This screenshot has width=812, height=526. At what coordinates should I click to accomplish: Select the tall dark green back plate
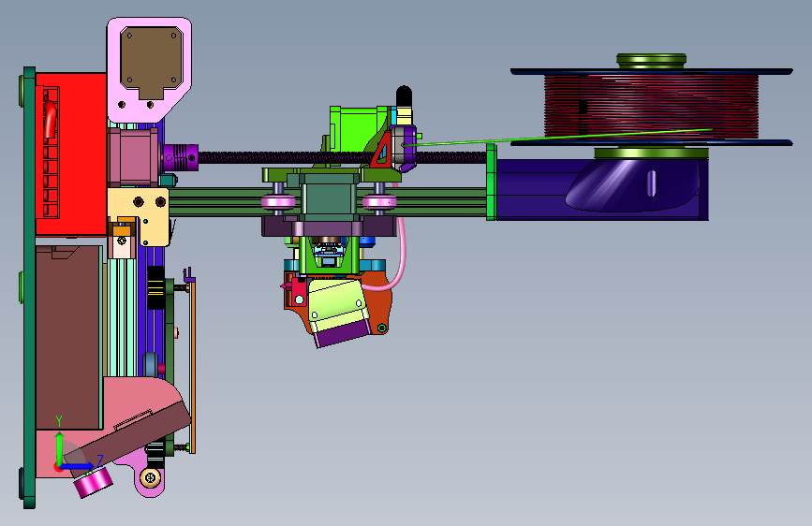tap(30, 287)
